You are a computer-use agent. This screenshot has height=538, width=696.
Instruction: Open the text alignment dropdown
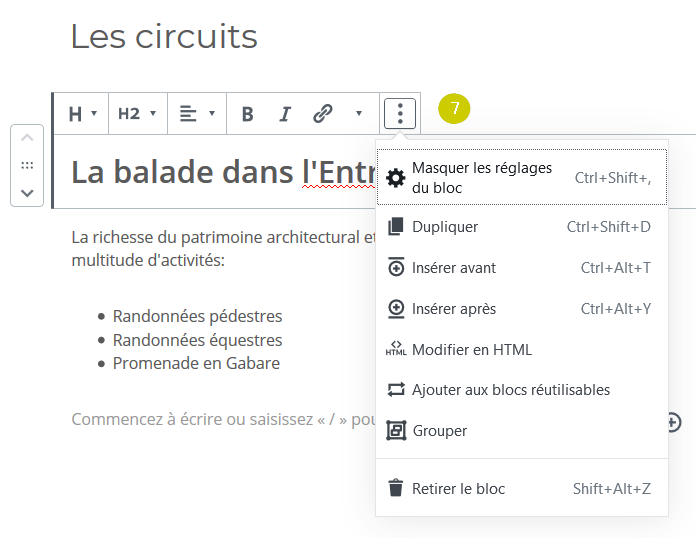[197, 114]
